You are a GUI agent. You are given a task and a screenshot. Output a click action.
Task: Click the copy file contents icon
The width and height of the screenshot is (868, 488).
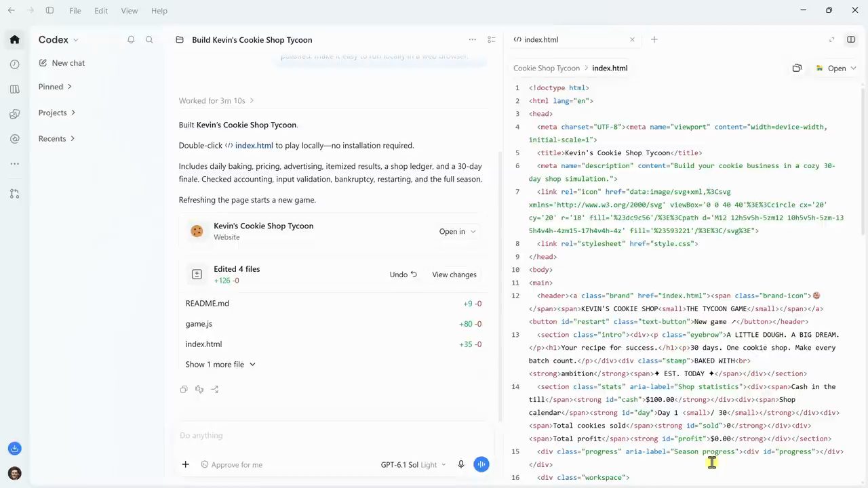pos(797,68)
